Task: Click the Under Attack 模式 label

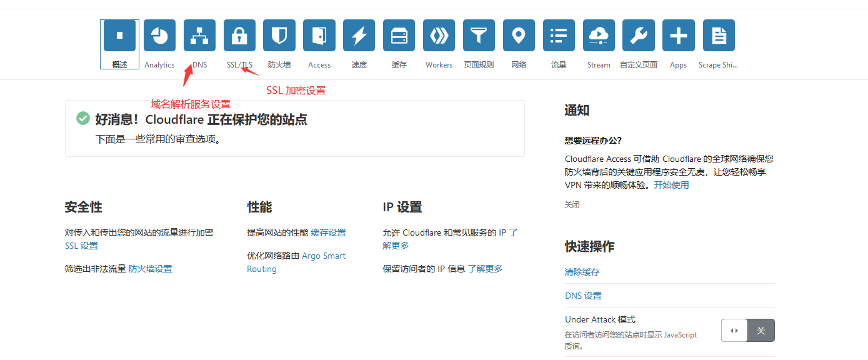Action: (x=600, y=319)
